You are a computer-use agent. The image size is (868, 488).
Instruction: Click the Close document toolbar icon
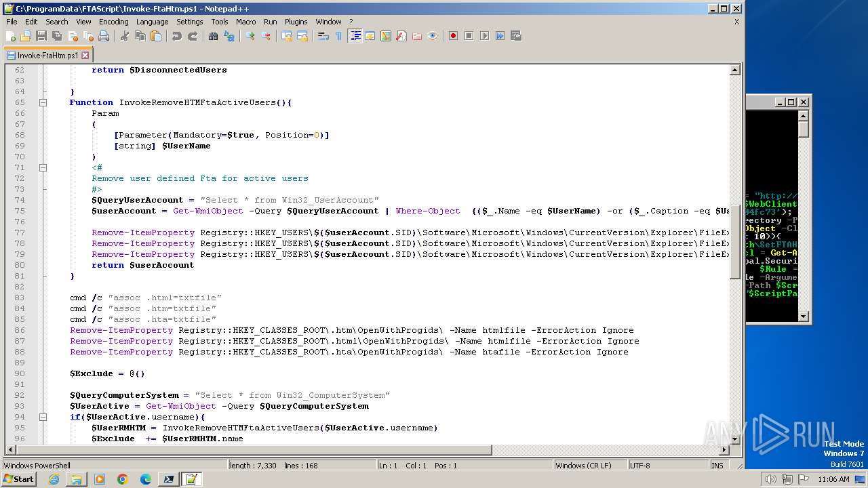click(x=73, y=36)
